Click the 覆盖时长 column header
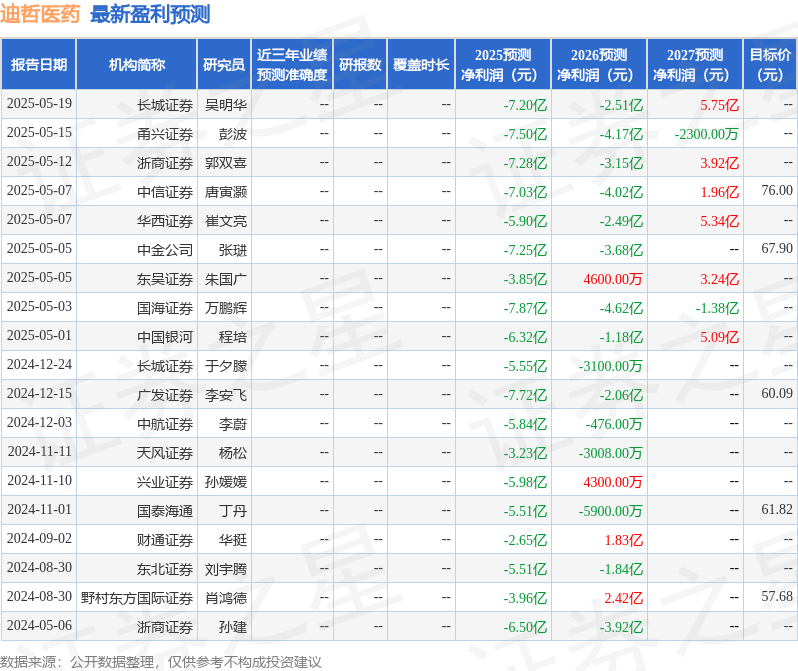 click(x=421, y=65)
